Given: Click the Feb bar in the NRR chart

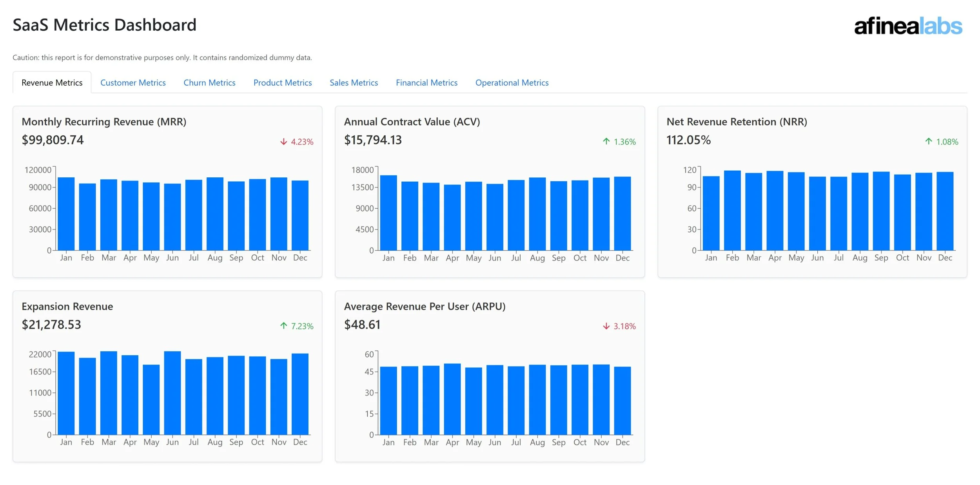Looking at the screenshot, I should pos(732,211).
